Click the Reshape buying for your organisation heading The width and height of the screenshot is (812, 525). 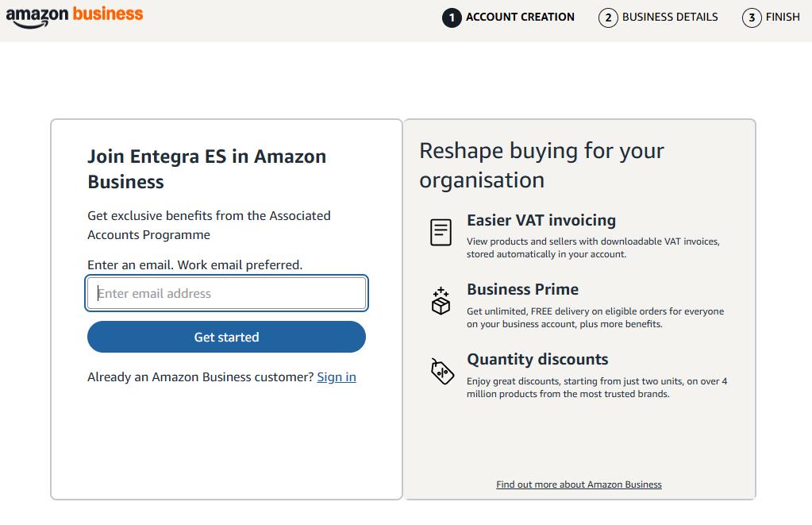(x=541, y=165)
